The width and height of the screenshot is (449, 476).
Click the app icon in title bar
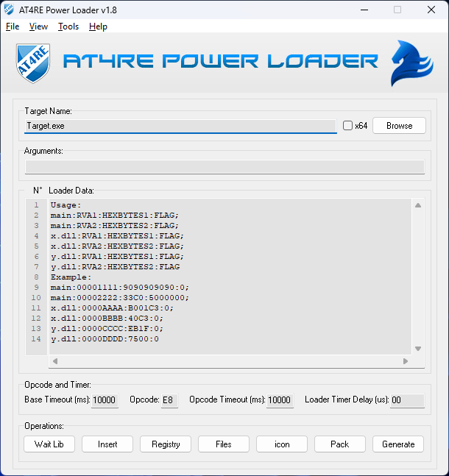(10, 10)
